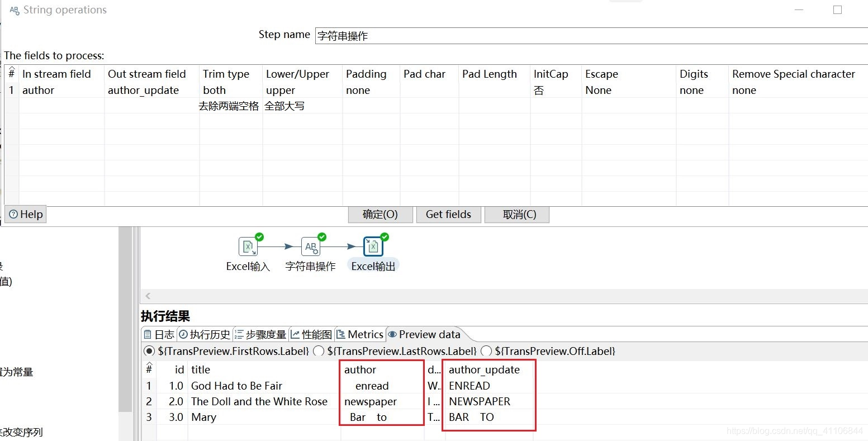Confirm with the 确定(O) button
The image size is (868, 441).
(380, 215)
